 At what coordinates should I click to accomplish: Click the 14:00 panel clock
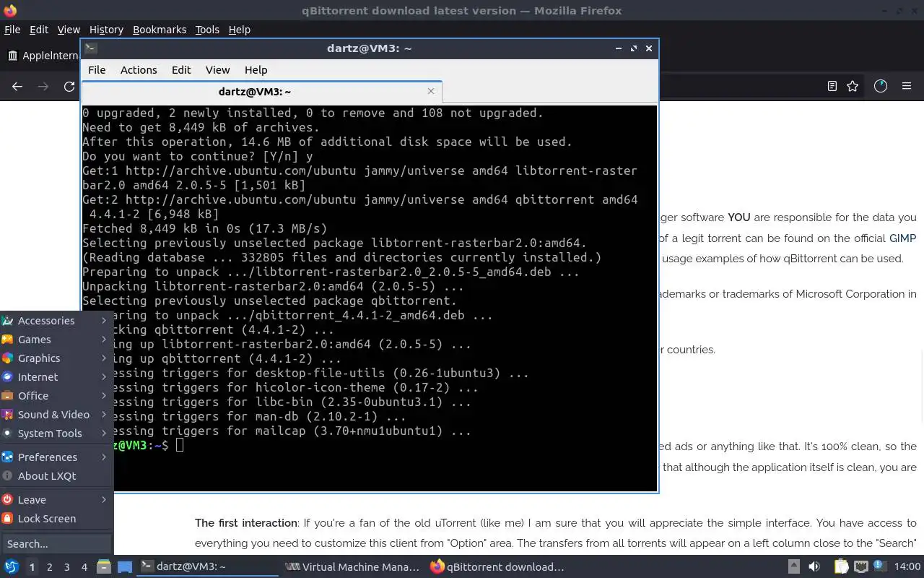pos(907,566)
